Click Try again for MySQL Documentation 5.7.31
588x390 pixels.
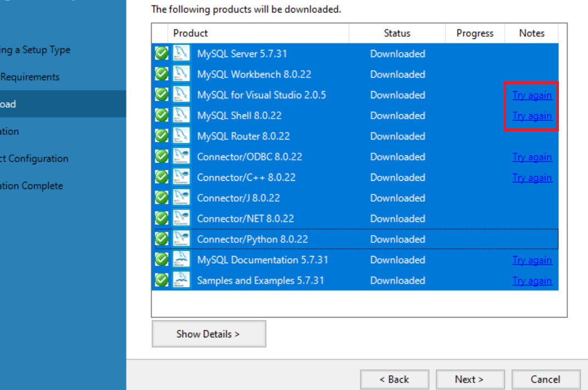532,260
